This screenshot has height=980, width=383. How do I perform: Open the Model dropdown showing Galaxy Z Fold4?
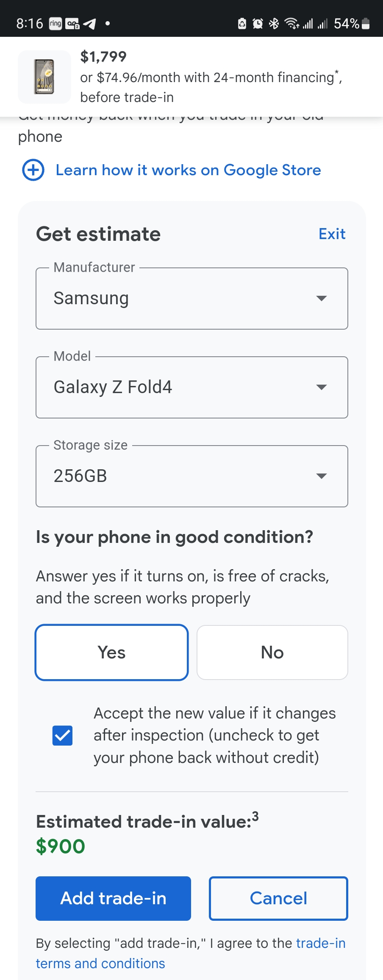(x=192, y=387)
